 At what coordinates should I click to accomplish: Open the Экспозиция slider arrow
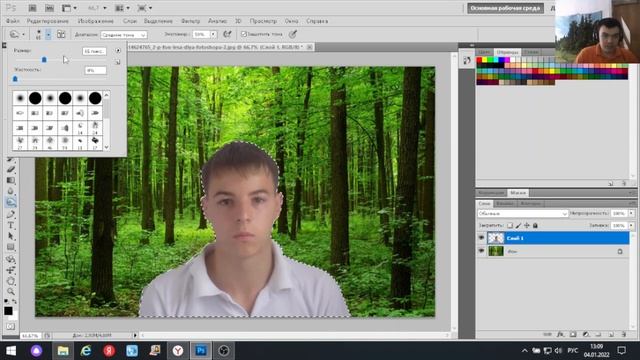click(213, 34)
